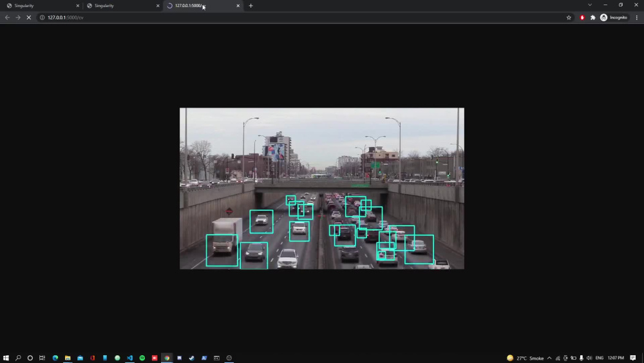The image size is (644, 363).
Task: Focus the address bar URL field
Action: click(304, 17)
